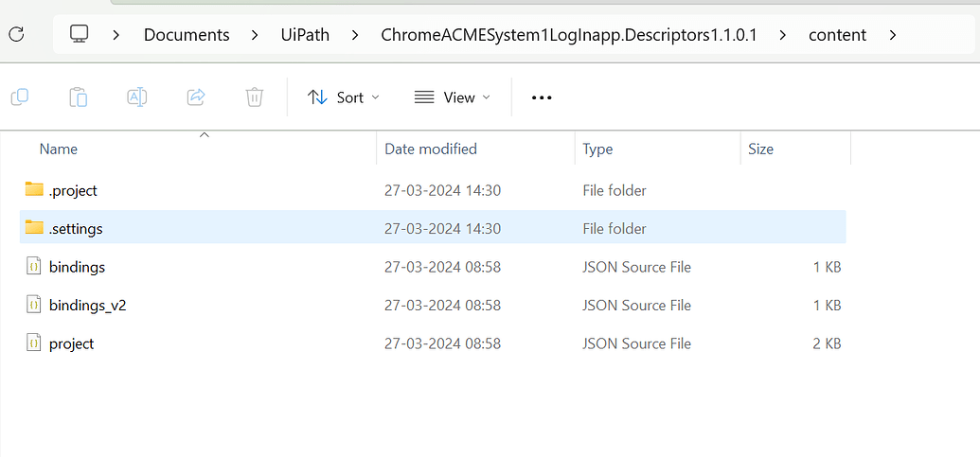
Task: Go to Documents in the breadcrumb
Action: tap(187, 35)
